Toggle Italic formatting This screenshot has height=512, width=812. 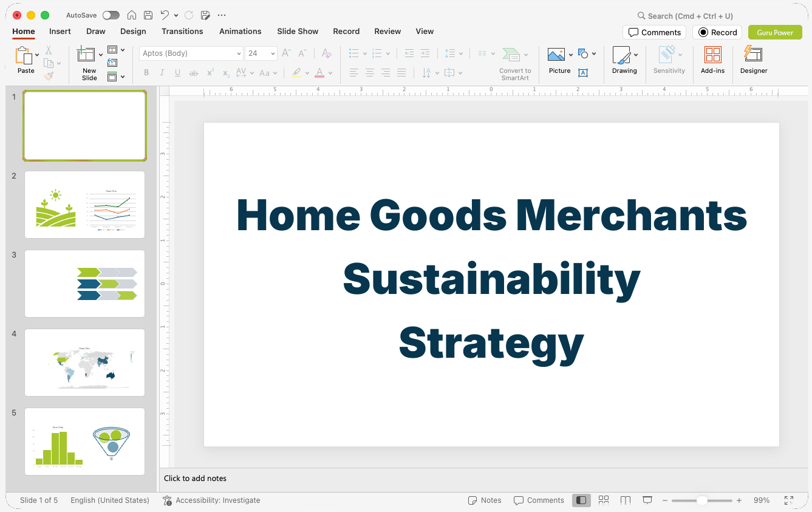pos(162,73)
